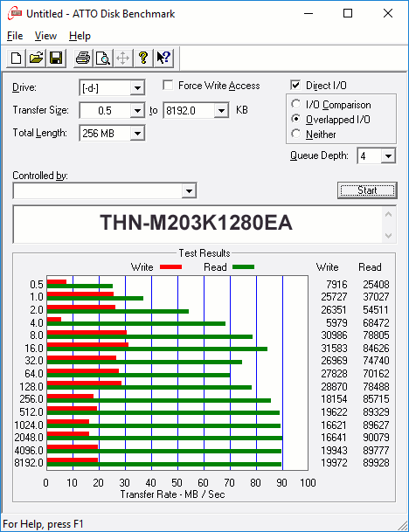Viewport: 409px width, 532px height.
Task: Click the ATTO application icon in title bar
Action: point(14,14)
